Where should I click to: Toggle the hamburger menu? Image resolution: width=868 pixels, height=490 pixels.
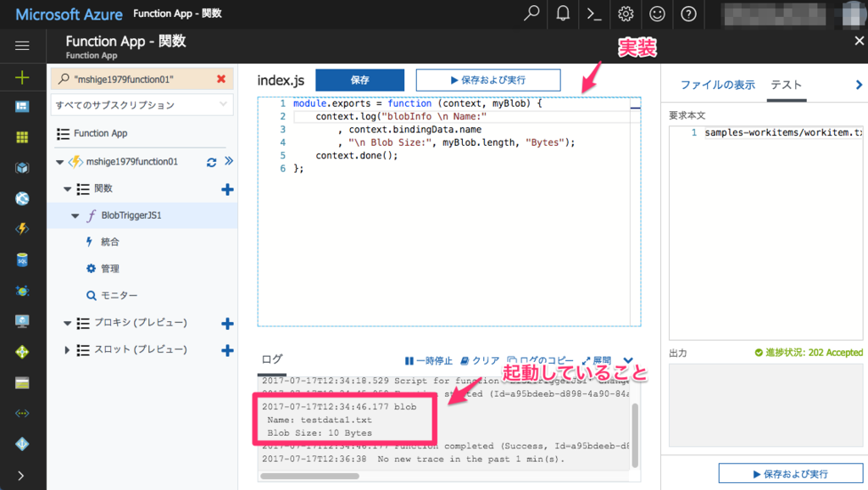(22, 46)
